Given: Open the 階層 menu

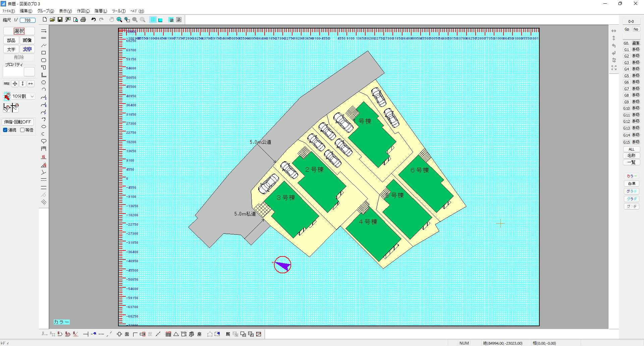Looking at the screenshot, I should [101, 11].
